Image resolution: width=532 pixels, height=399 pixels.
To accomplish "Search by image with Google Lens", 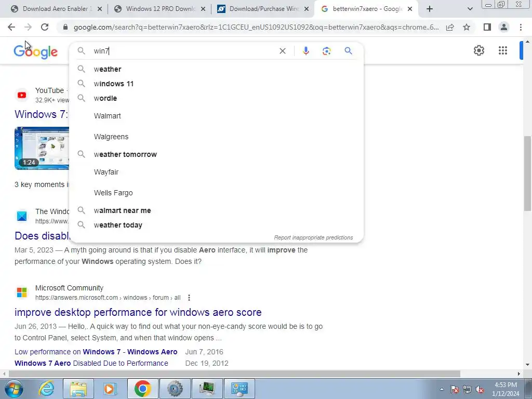I will pyautogui.click(x=326, y=51).
